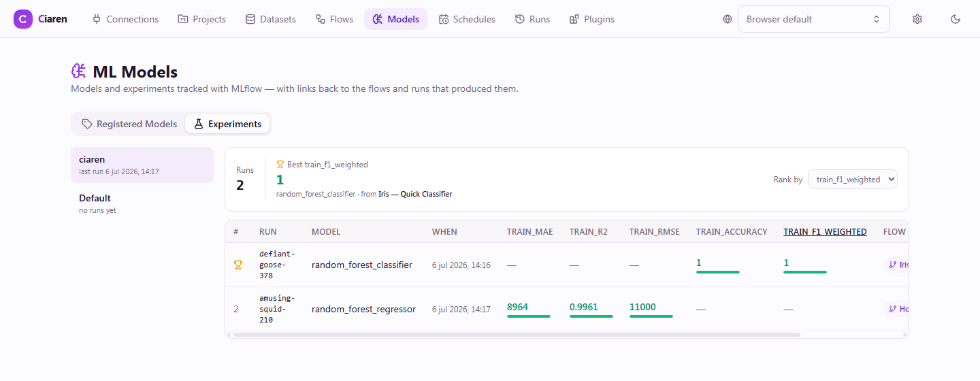
Task: Toggle dark mode with the moon icon
Action: (x=955, y=19)
